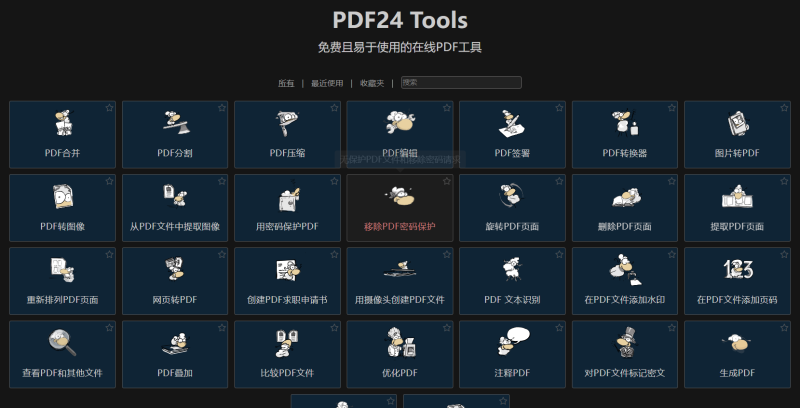Open the PDF分割 split tool icon
This screenshot has height=408, width=800.
click(176, 123)
